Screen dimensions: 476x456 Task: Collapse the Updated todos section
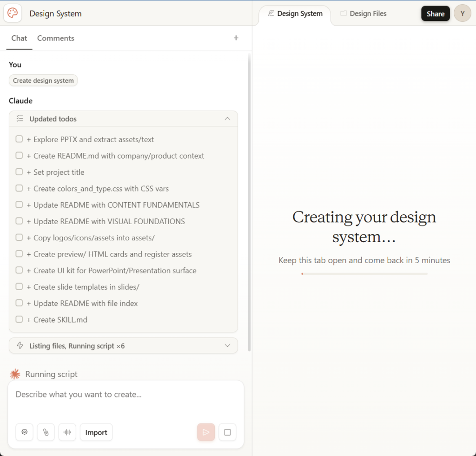[227, 119]
